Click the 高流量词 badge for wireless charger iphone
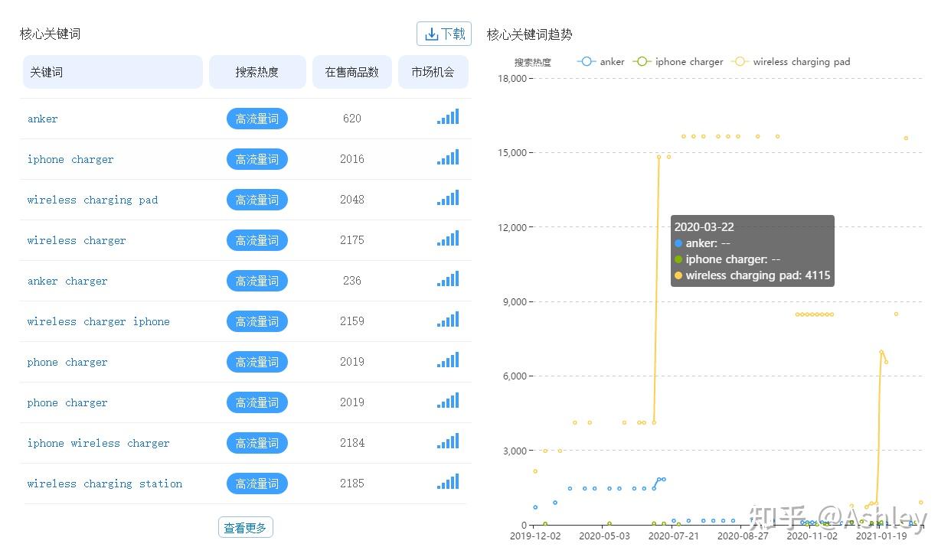This screenshot has width=951, height=560. point(257,321)
